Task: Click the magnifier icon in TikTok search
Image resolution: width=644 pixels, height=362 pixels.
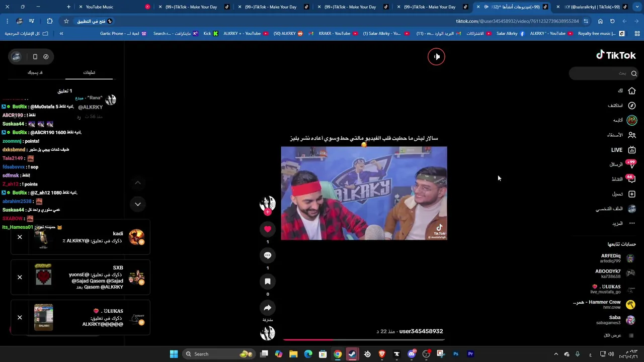Action: 634,73
